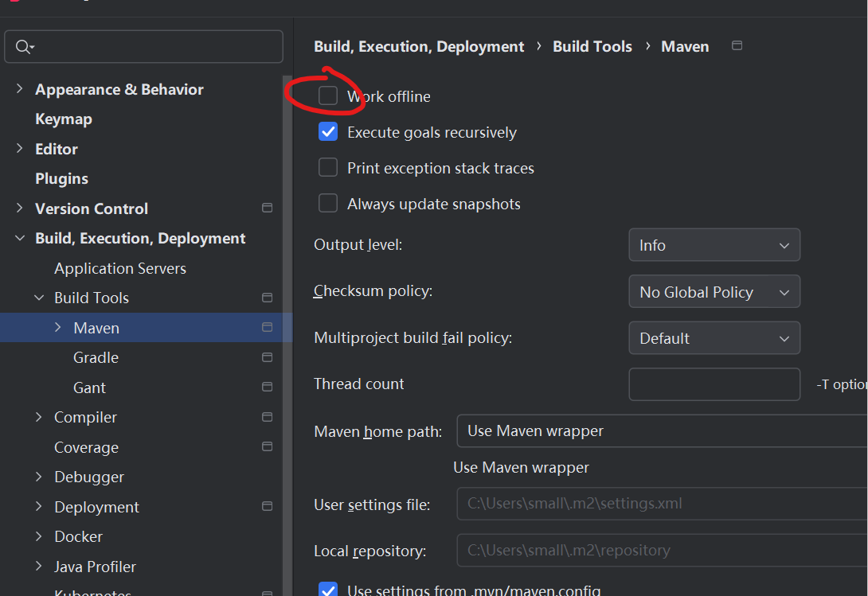Click the search magnifier icon in settings
This screenshot has width=868, height=596.
point(22,47)
